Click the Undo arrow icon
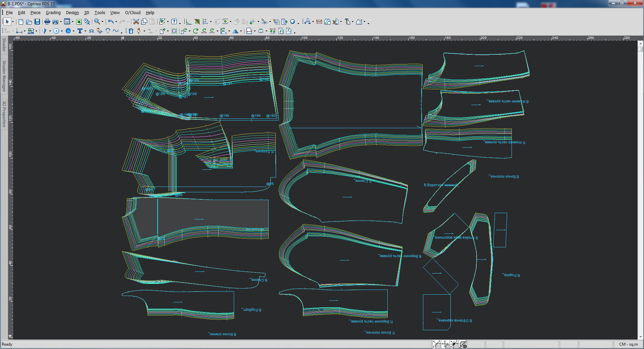 click(x=110, y=22)
